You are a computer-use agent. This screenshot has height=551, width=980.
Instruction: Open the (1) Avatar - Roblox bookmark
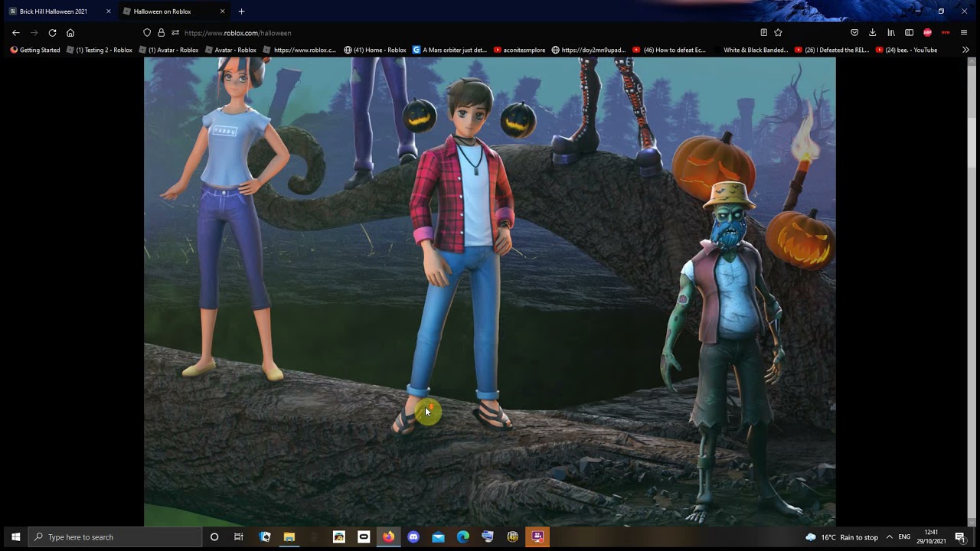[169, 50]
